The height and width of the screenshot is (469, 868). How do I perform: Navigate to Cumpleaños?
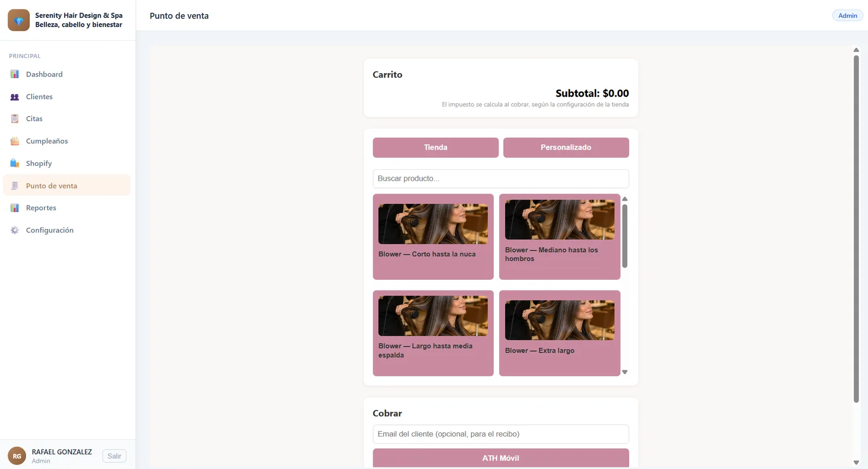pyautogui.click(x=67, y=141)
